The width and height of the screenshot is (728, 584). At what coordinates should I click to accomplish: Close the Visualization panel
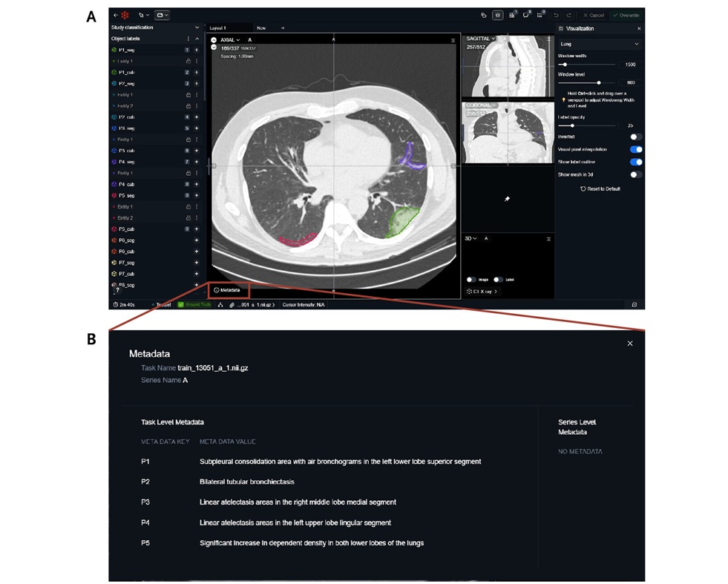point(639,29)
